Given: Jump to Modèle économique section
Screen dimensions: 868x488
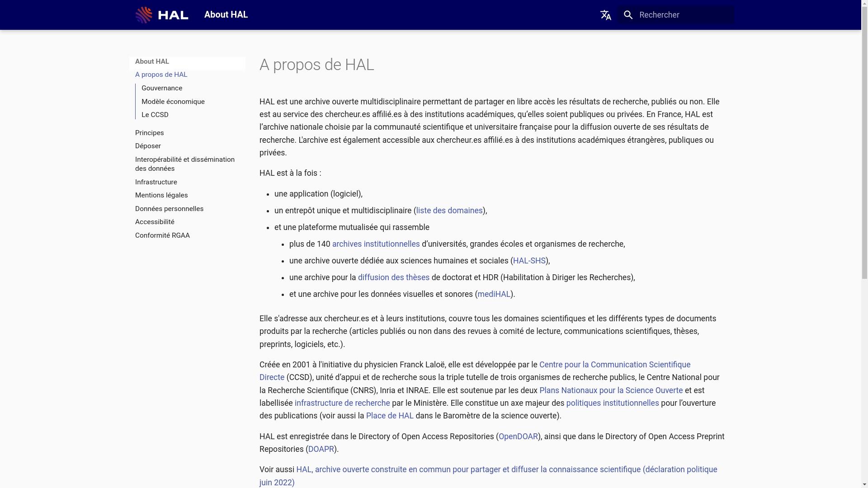Looking at the screenshot, I should coord(173,102).
